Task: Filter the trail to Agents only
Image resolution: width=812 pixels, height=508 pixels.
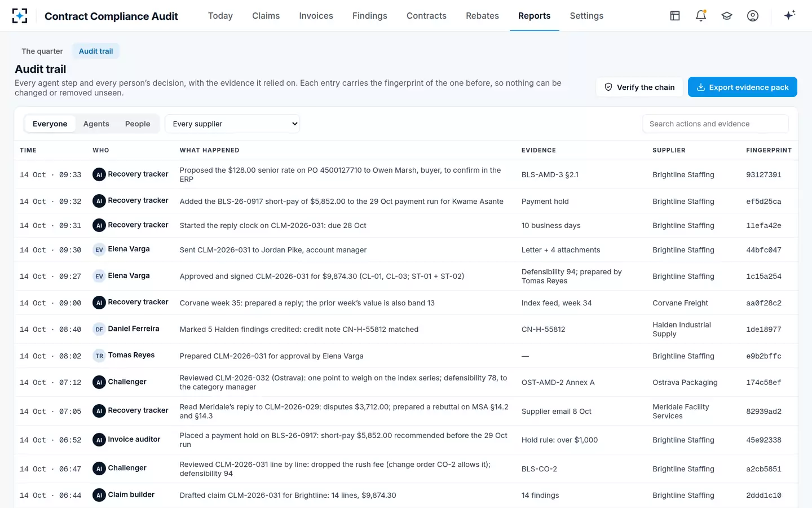Action: [96, 124]
